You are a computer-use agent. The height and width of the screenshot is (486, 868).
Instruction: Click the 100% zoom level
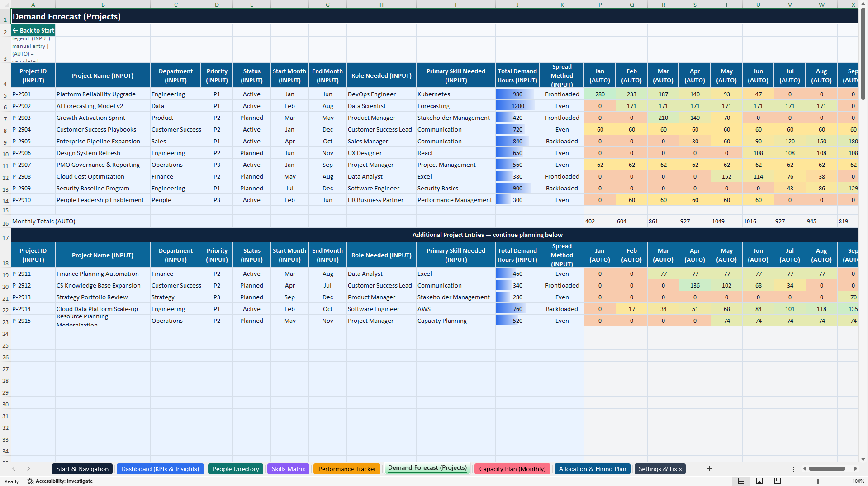click(x=858, y=481)
